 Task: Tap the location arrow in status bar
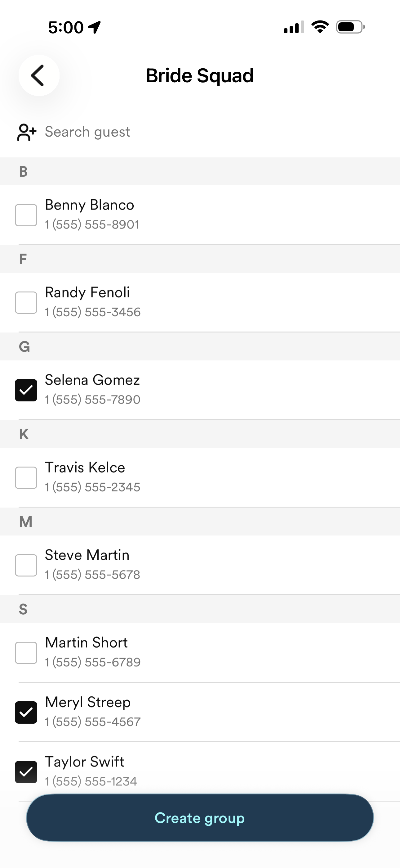[95, 27]
